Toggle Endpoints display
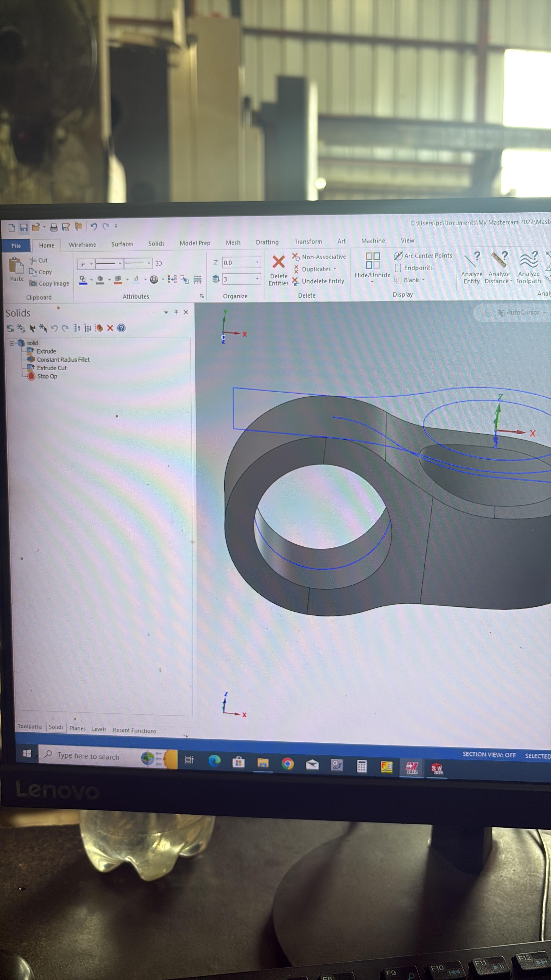 coord(414,268)
